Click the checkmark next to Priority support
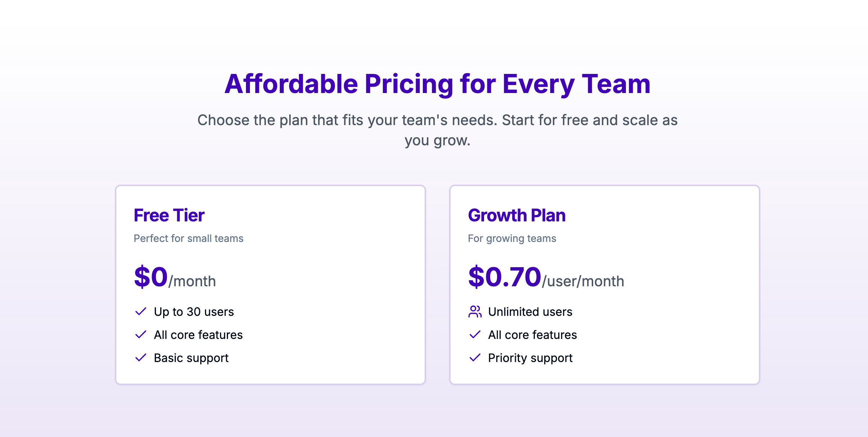The image size is (868, 437). coord(475,357)
